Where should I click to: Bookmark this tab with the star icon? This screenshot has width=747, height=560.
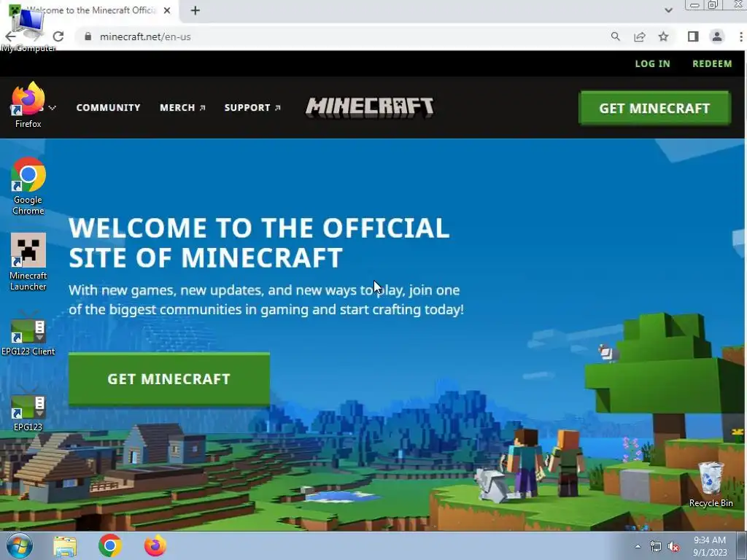[663, 36]
